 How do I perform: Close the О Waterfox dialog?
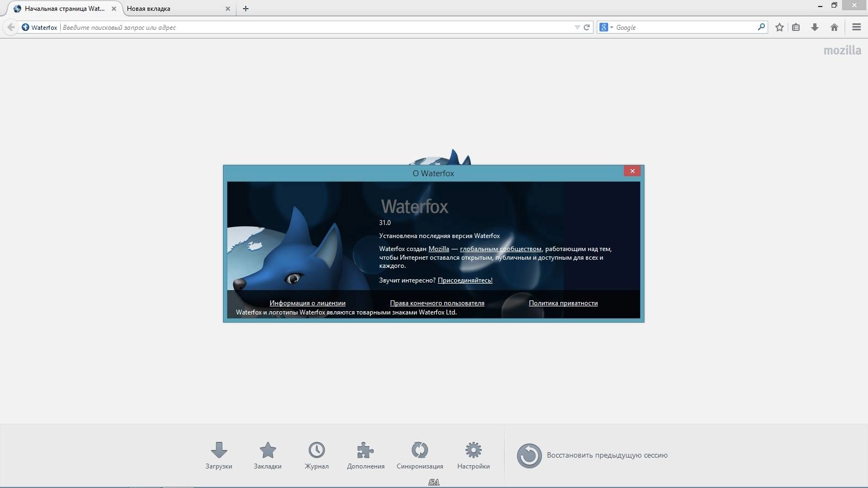coord(632,171)
